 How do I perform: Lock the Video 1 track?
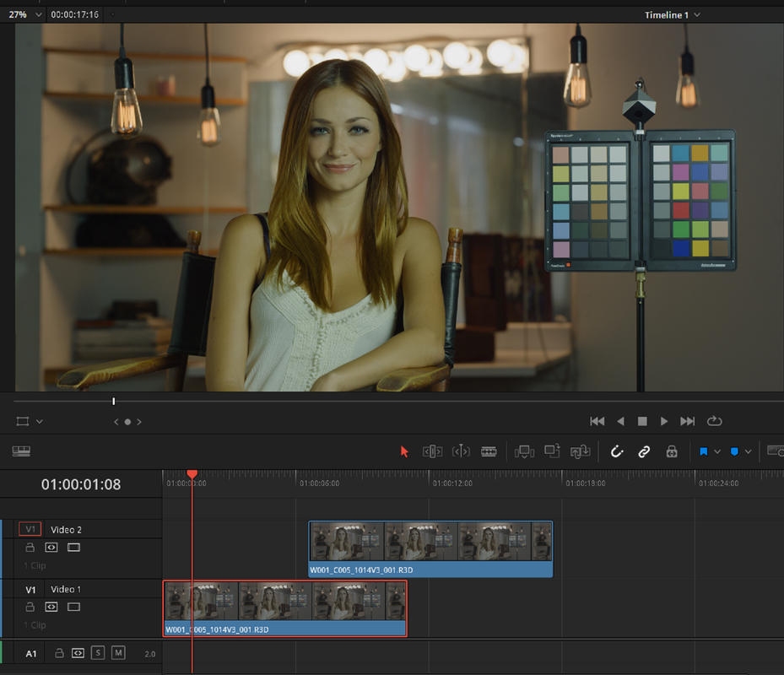pyautogui.click(x=30, y=607)
